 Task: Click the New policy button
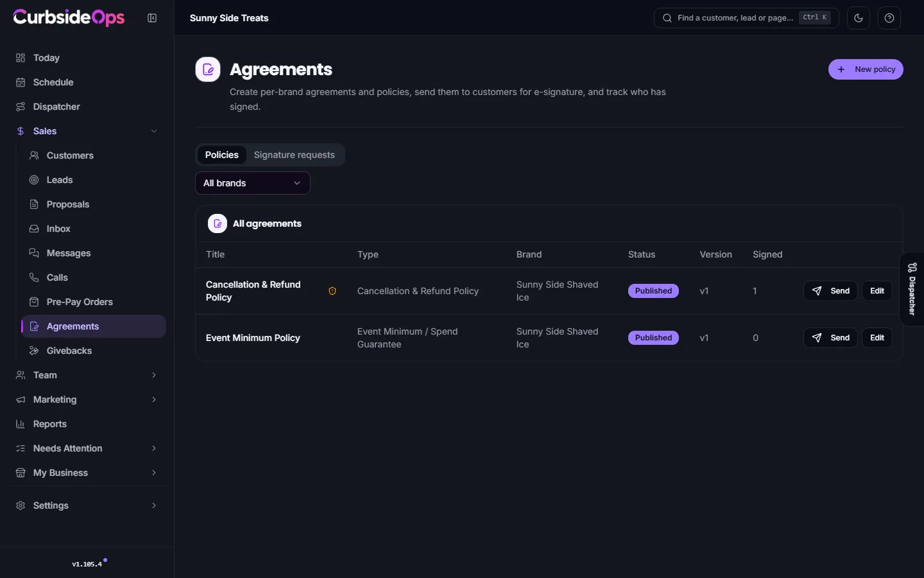pos(866,69)
